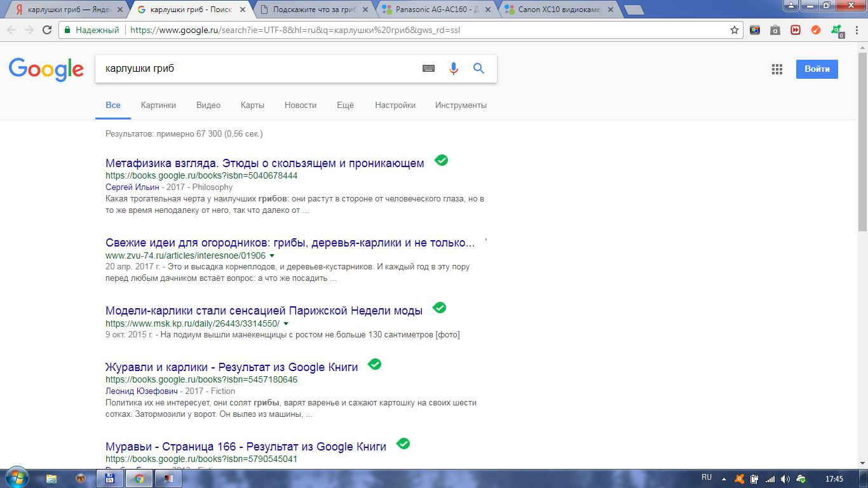868x488 pixels.
Task: Switch to the Видео results tab
Action: (x=208, y=105)
